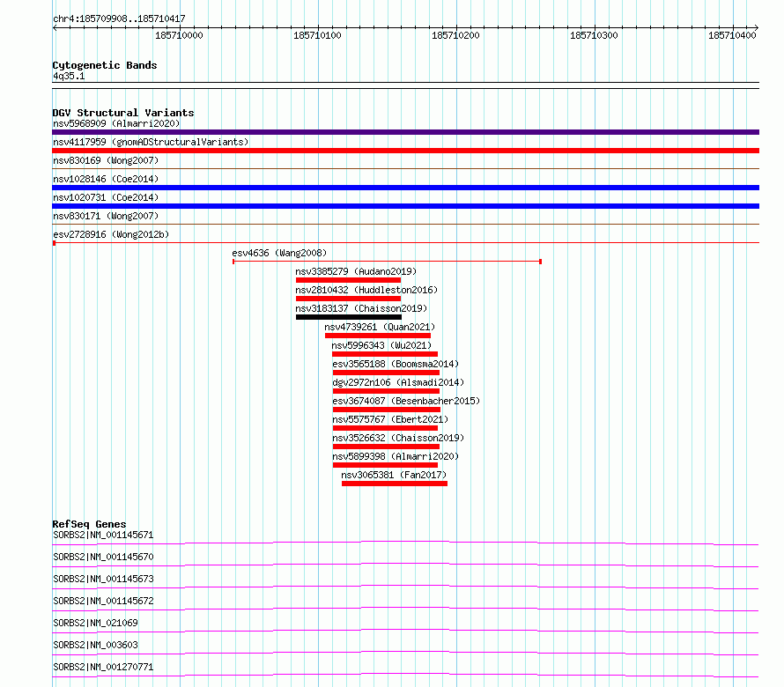Open the SORBS2|NM_001145673 transcript
The width and height of the screenshot is (784, 687).
(x=103, y=579)
